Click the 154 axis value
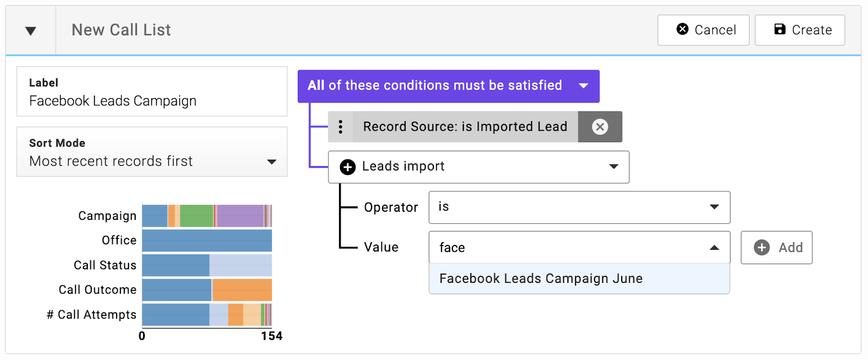The image size is (868, 360). pos(272,336)
